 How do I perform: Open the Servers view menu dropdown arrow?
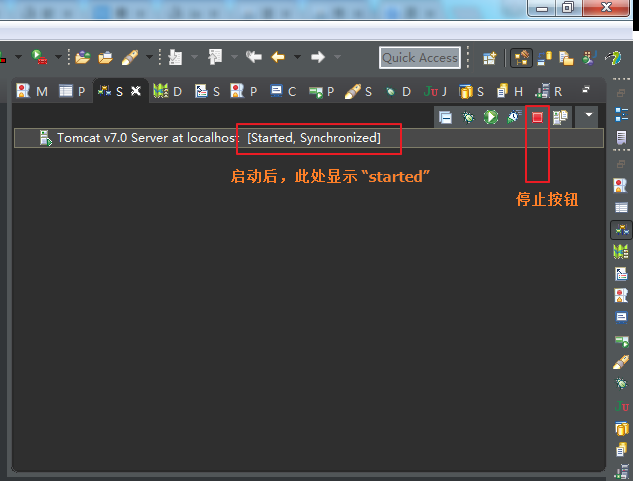click(x=588, y=115)
